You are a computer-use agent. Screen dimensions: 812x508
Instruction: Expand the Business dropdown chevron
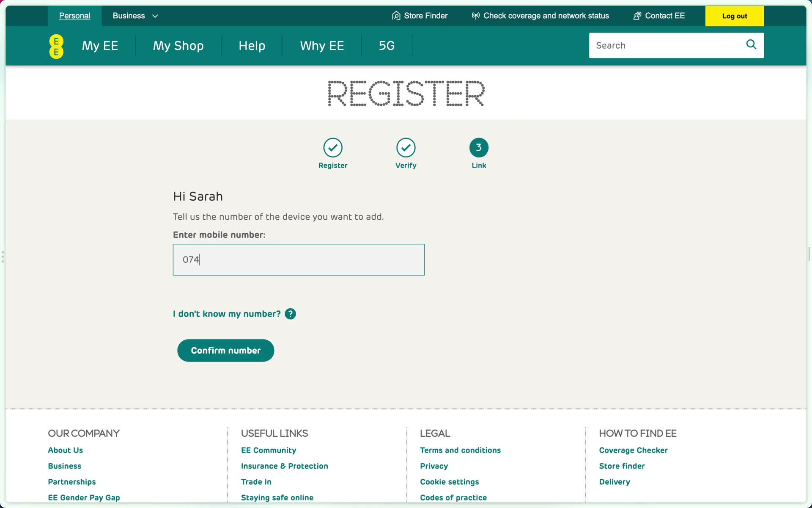pyautogui.click(x=155, y=16)
